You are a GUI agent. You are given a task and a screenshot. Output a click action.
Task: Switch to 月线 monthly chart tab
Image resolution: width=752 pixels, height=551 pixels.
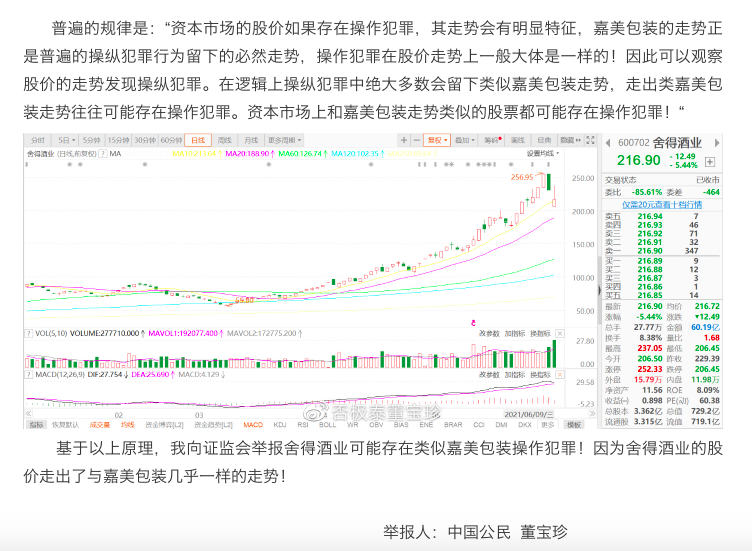pyautogui.click(x=251, y=140)
